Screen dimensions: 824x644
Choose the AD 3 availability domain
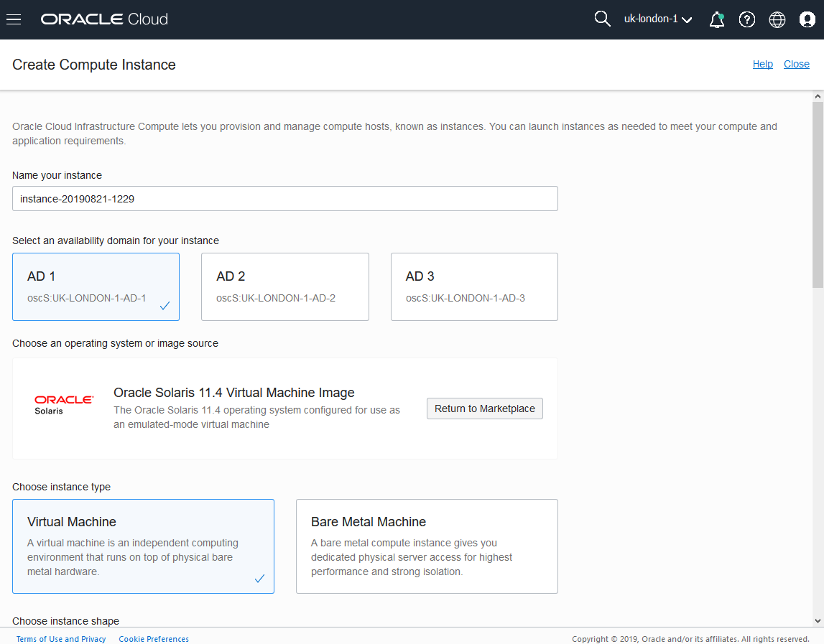click(474, 286)
